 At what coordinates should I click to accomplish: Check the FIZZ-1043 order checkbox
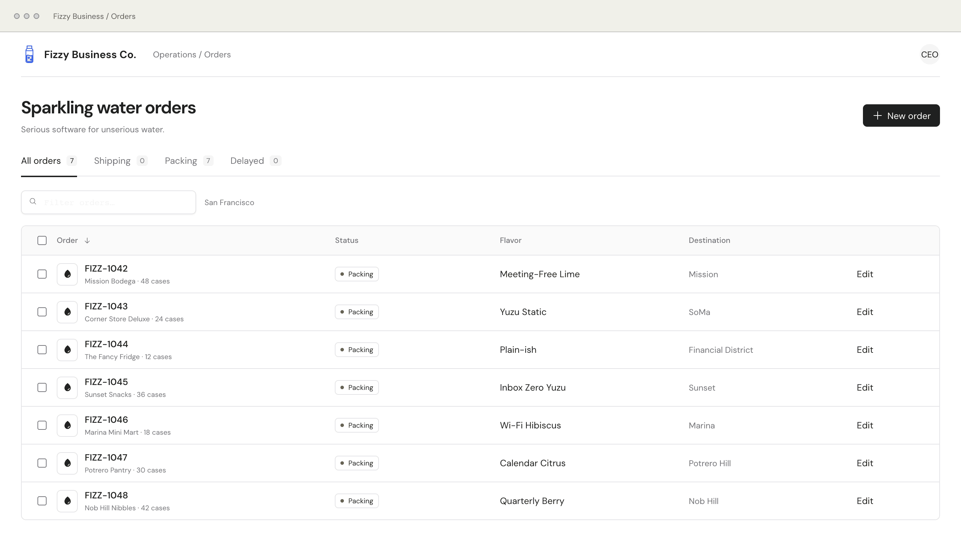pyautogui.click(x=42, y=312)
